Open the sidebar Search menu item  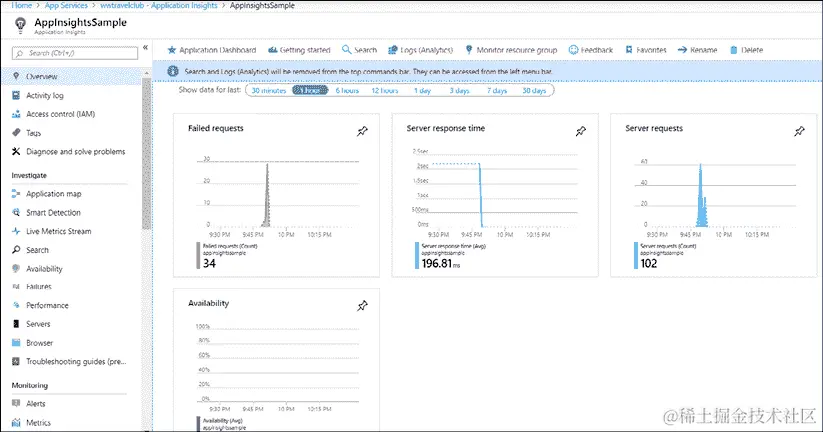pos(71,250)
